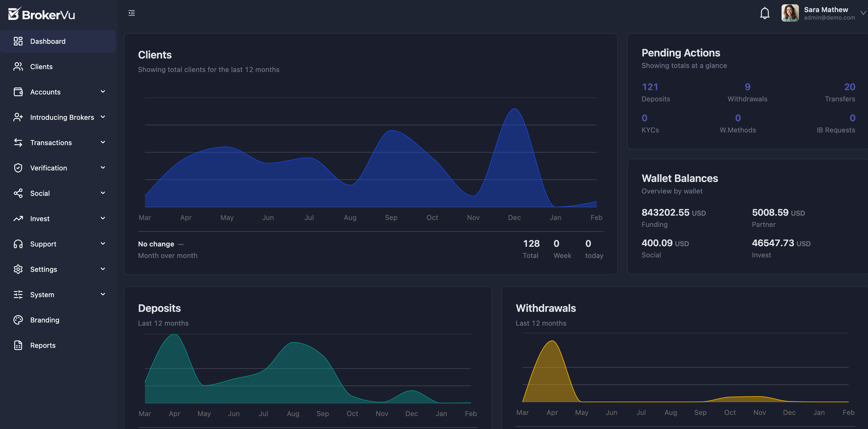Open the Support headset icon
Image resolution: width=868 pixels, height=429 pixels.
18,244
